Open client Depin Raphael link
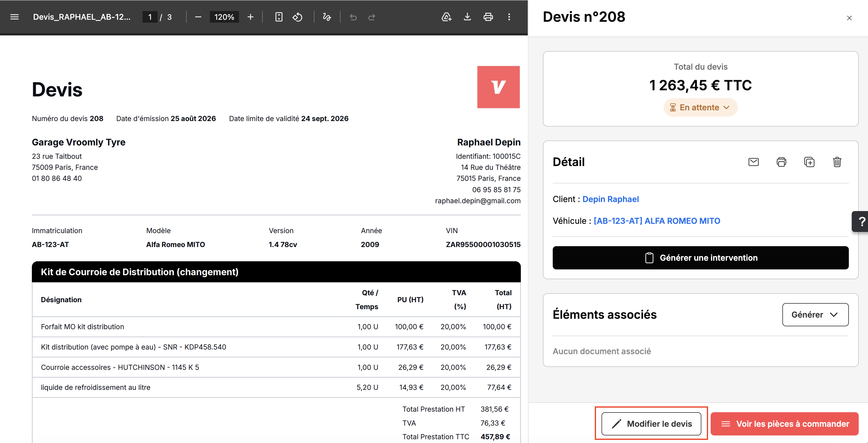Viewport: 868px width, 443px height. [x=611, y=199]
